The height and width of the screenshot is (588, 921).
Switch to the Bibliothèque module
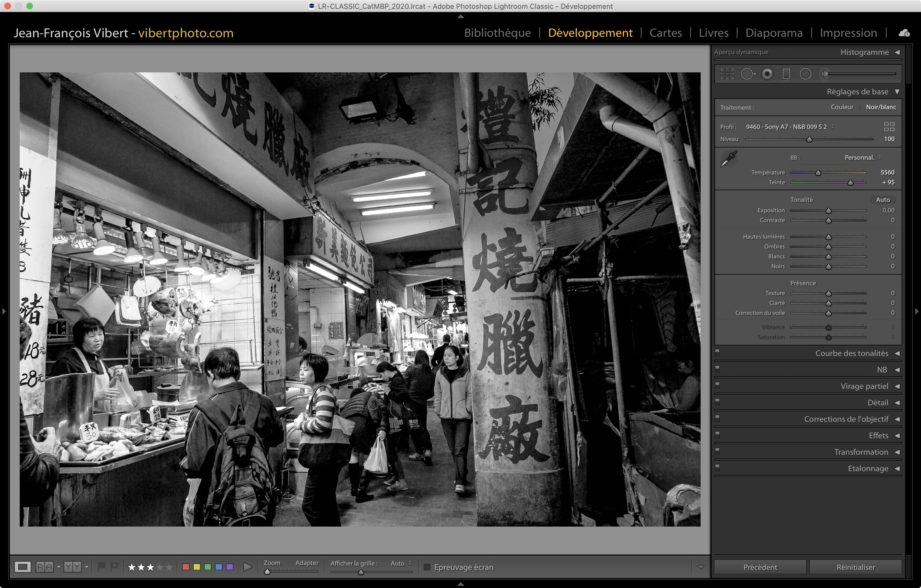(x=497, y=33)
